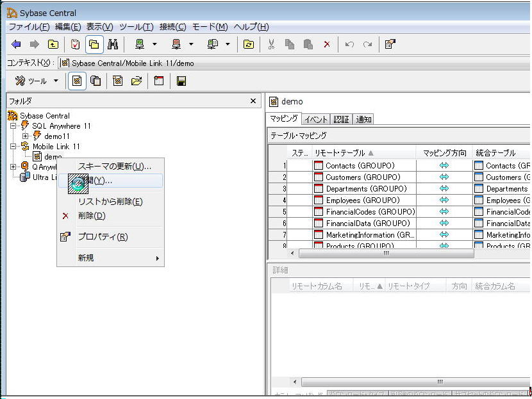This screenshot has height=399, width=532.
Task: Click the red delete X toolbar icon
Action: 327,44
